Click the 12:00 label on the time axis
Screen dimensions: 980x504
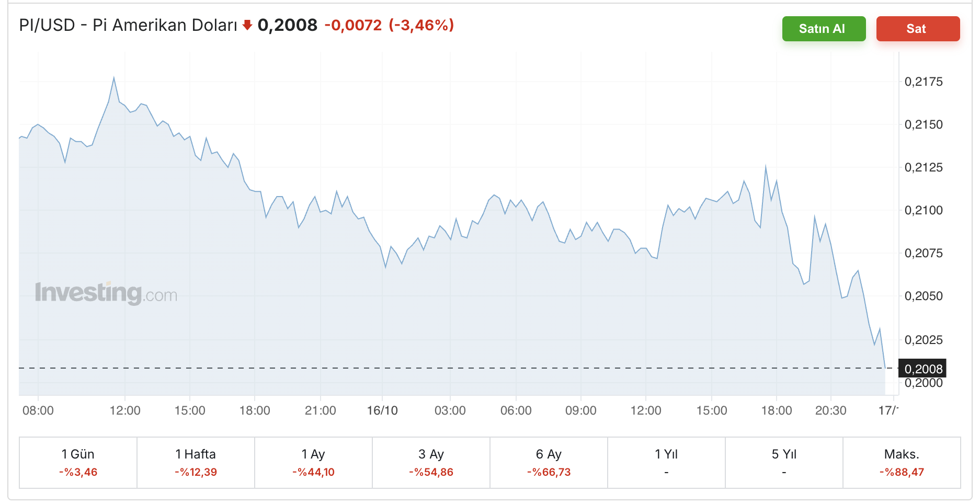[x=125, y=410]
